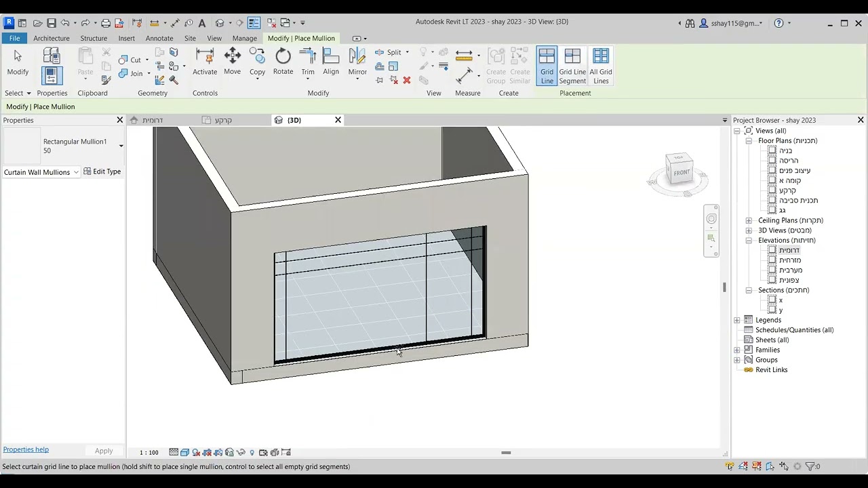Select the Copy tool
Screen dimensions: 868x488
pos(257,62)
